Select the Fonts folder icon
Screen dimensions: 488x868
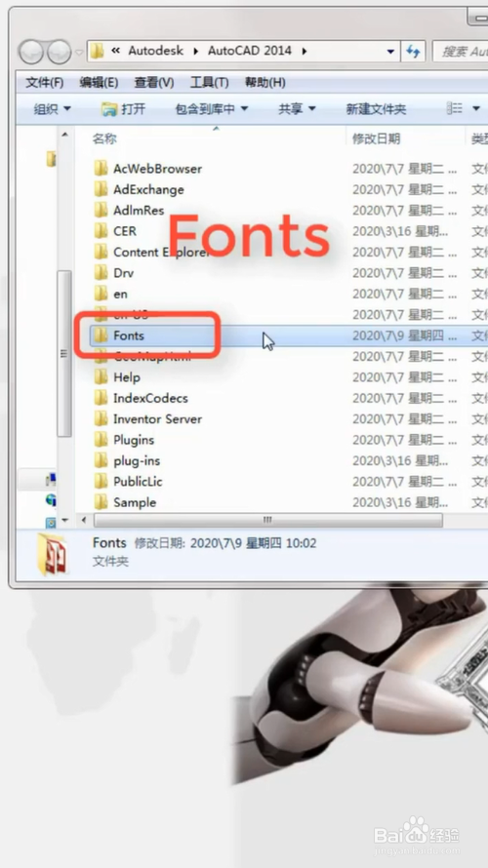pyautogui.click(x=101, y=335)
